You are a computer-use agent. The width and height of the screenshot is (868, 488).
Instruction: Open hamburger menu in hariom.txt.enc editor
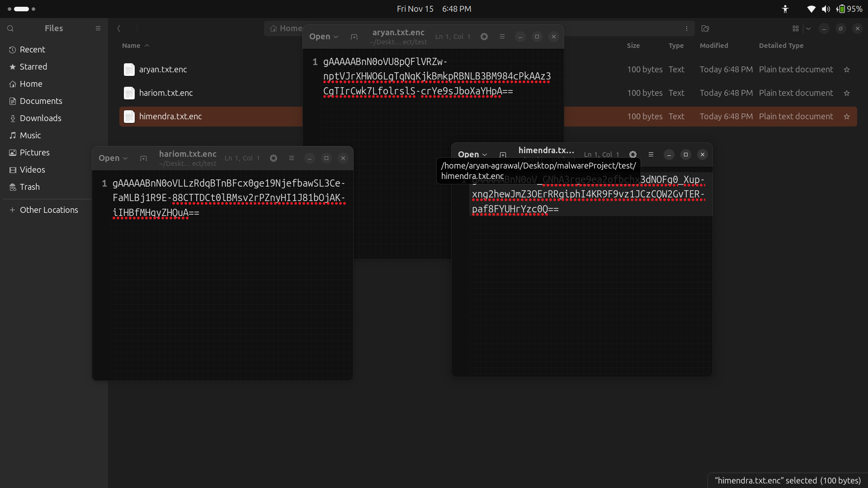[292, 158]
